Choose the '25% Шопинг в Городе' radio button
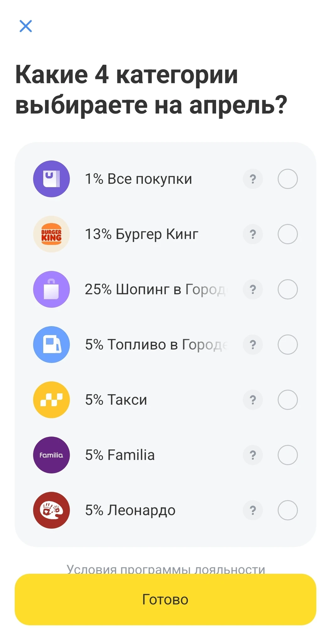331x644 pixels. tap(288, 289)
